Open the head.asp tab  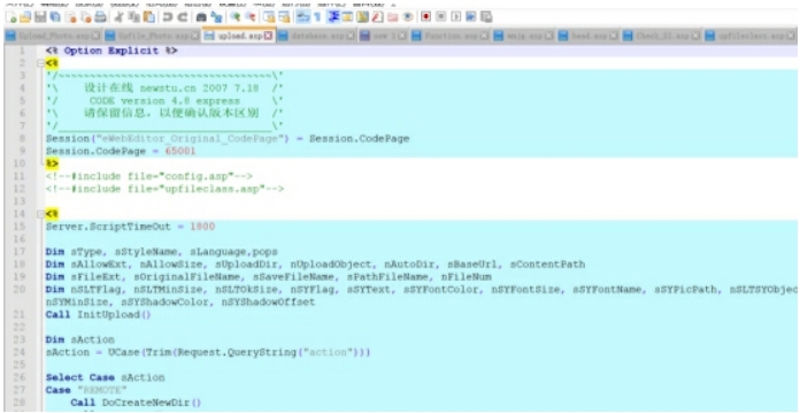click(x=589, y=36)
